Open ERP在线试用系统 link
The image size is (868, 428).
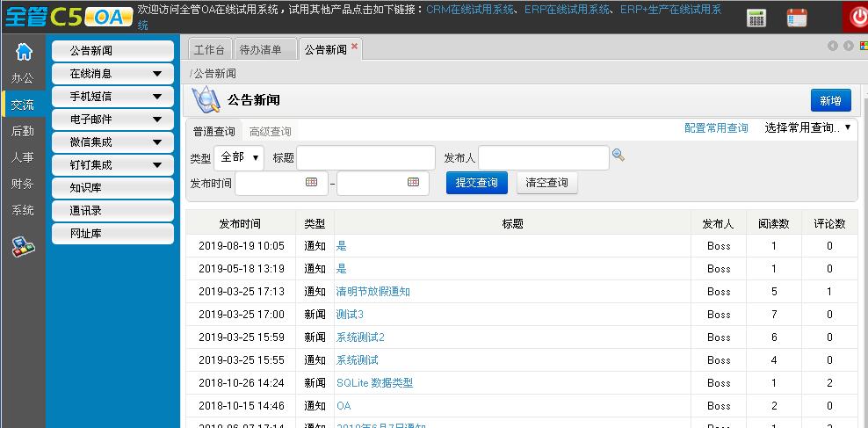coord(568,10)
